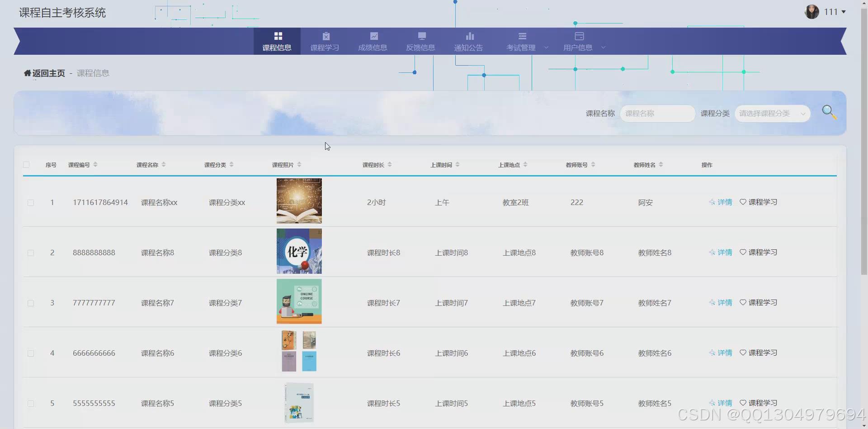Select the 课程信息 grid icon in navbar
Image resolution: width=868 pixels, height=429 pixels.
[x=277, y=35]
